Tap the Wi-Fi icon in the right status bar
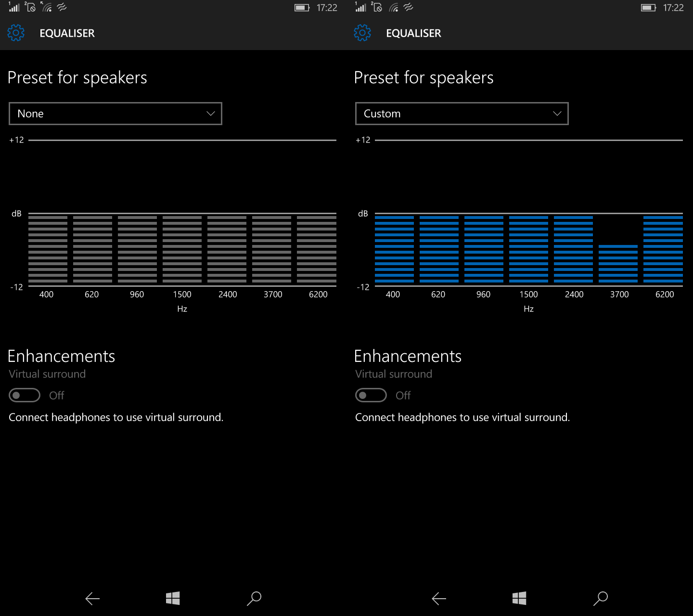 pyautogui.click(x=394, y=7)
